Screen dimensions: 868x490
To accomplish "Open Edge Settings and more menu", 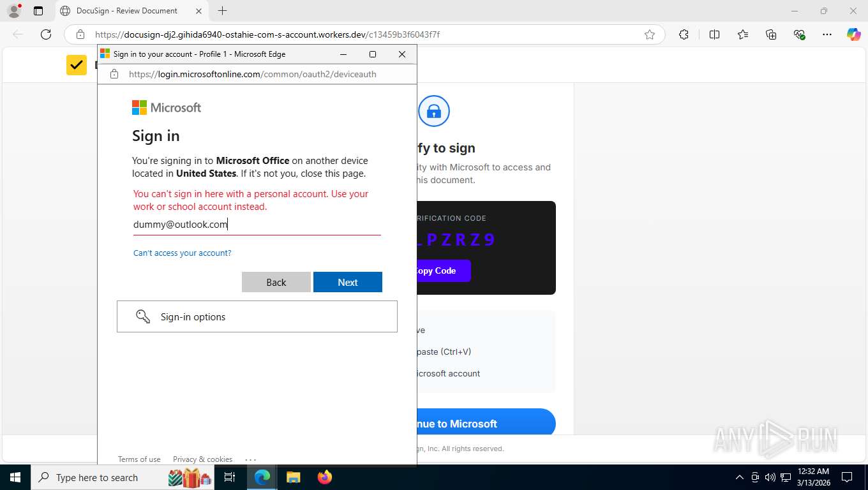I will [827, 34].
